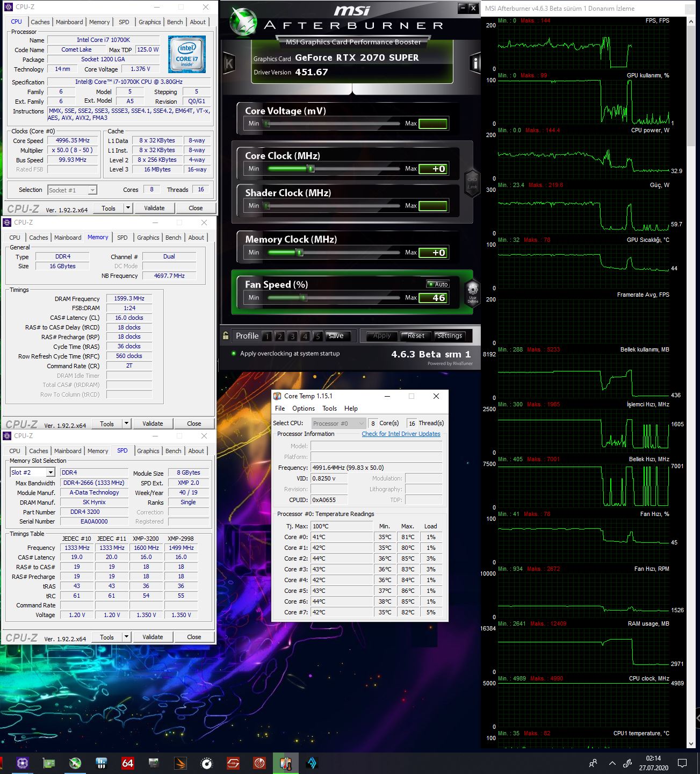Image resolution: width=700 pixels, height=774 pixels.
Task: Click the Core Temp thermometer taskbar icon
Action: pyautogui.click(x=285, y=763)
